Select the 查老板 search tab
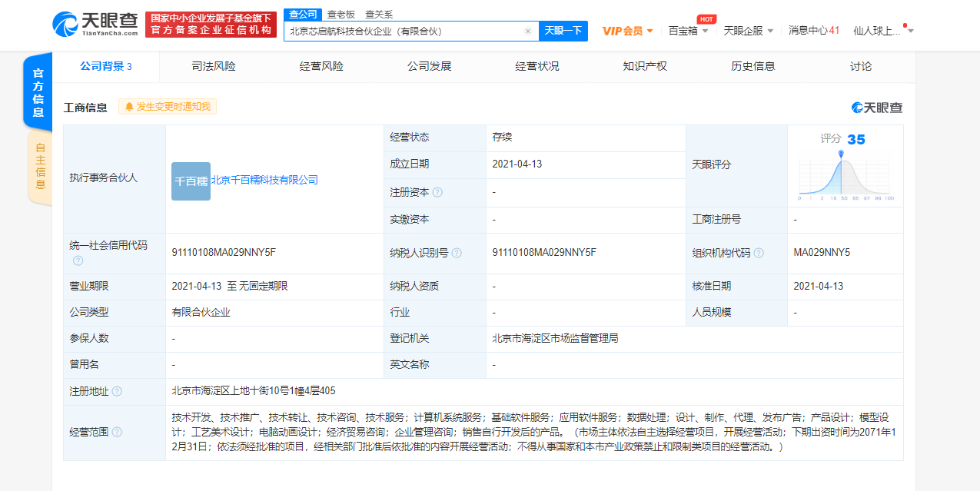The height and width of the screenshot is (491, 980). 341,14
